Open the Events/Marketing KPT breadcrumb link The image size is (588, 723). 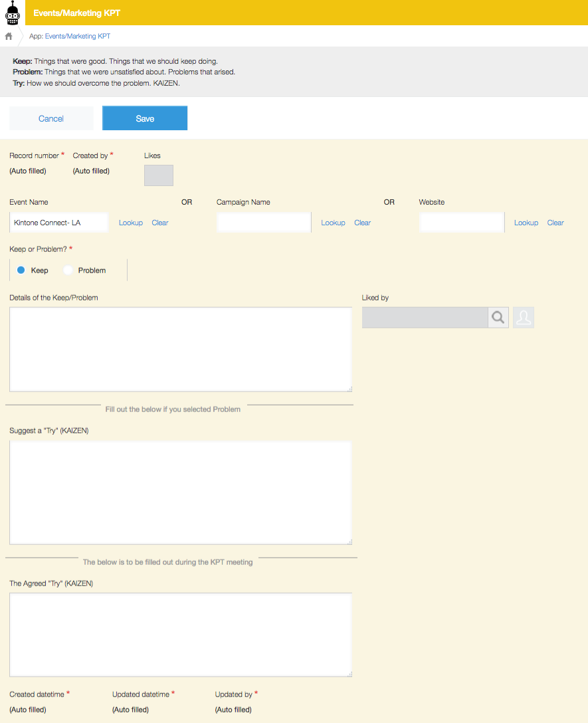(x=78, y=37)
